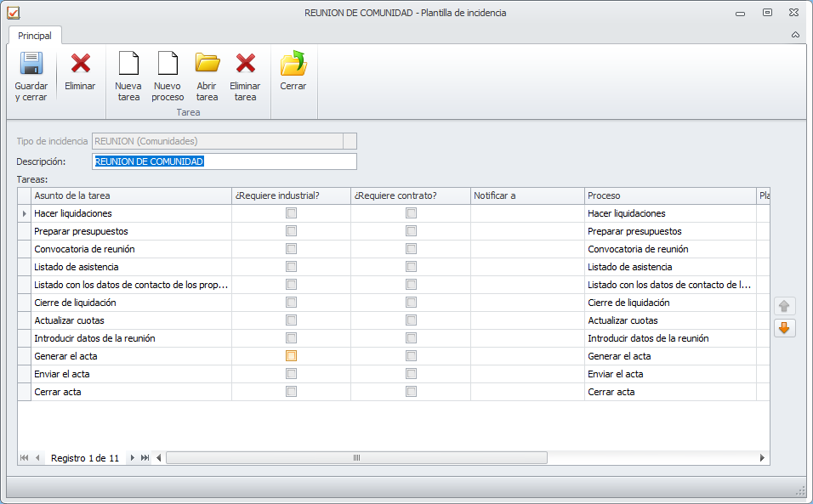The height and width of the screenshot is (504, 813).
Task: Select the Introducir datos de la reunión task
Action: click(x=131, y=338)
